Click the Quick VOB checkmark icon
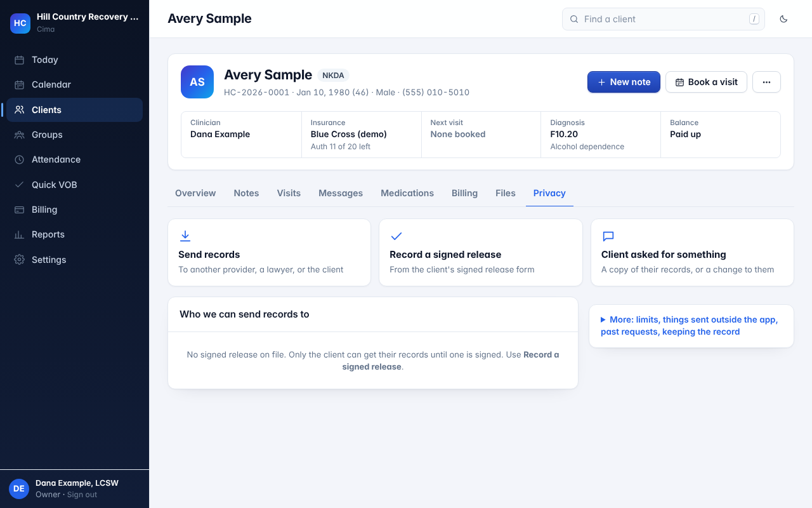 (x=19, y=185)
